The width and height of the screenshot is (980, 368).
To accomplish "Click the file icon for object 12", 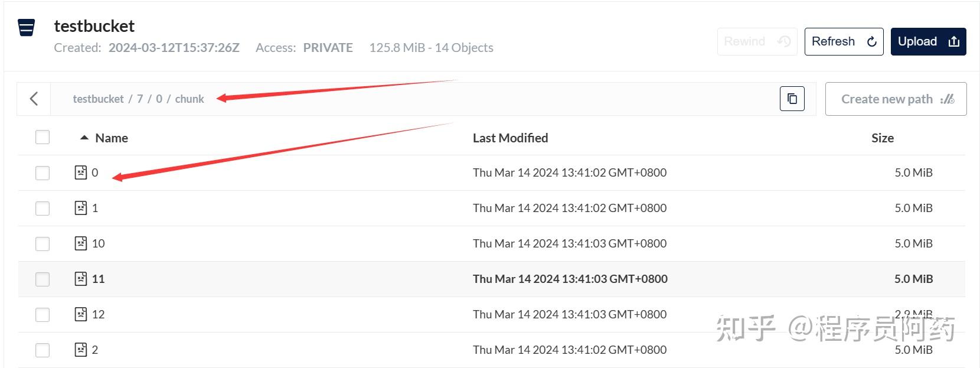I will [x=81, y=314].
